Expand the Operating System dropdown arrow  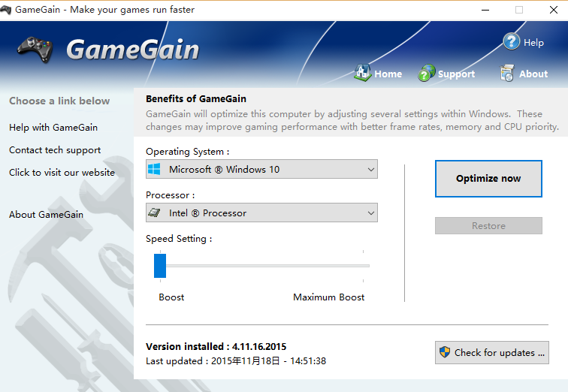[370, 170]
